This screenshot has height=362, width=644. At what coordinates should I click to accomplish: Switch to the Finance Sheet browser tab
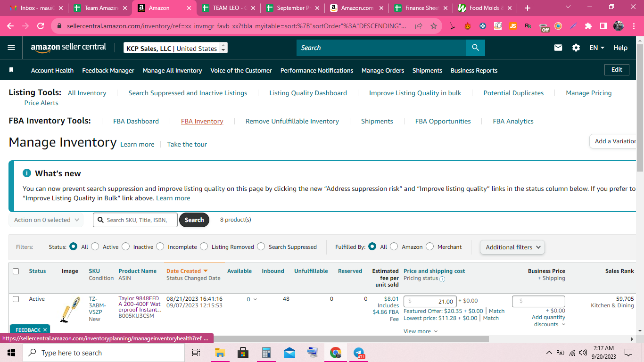[421, 8]
